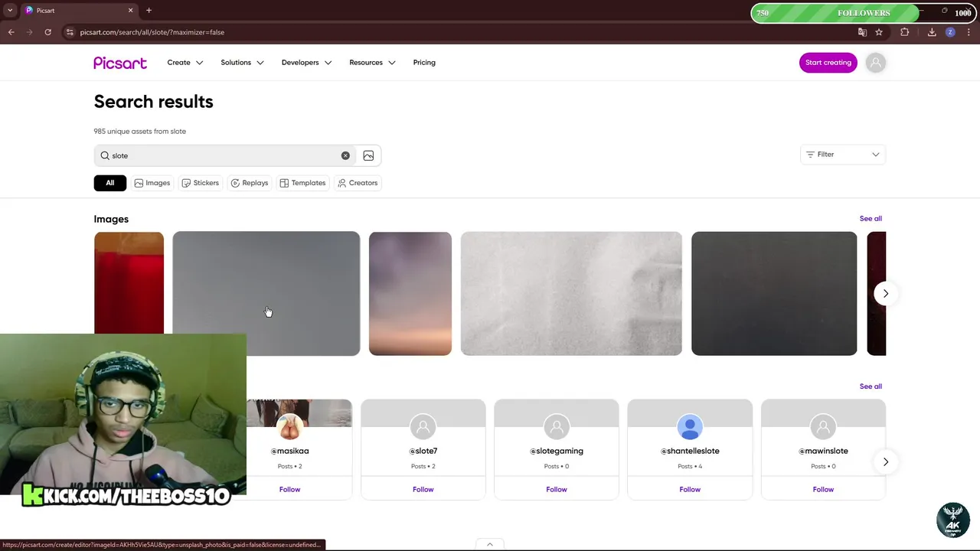Go to the Pricing page
Image resolution: width=980 pixels, height=551 pixels.
tap(424, 63)
